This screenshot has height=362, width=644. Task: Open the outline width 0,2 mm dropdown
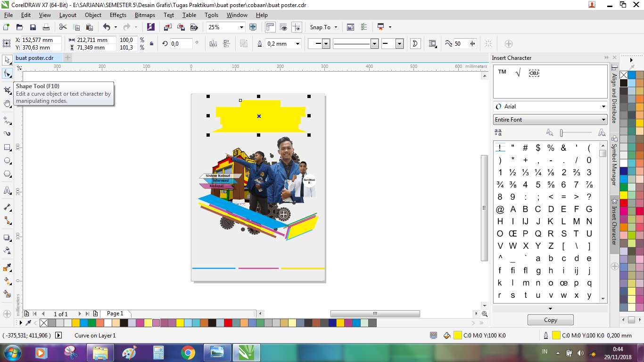(297, 44)
